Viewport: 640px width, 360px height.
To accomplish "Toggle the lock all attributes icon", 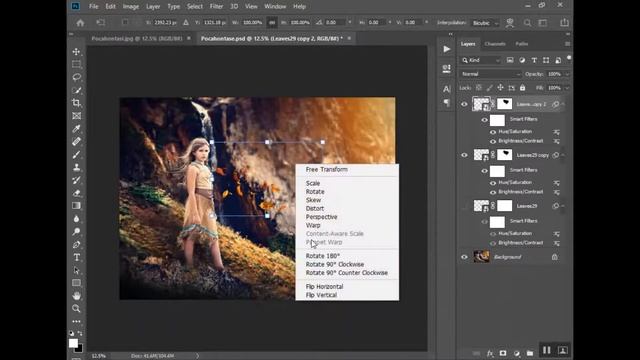I will tap(522, 88).
